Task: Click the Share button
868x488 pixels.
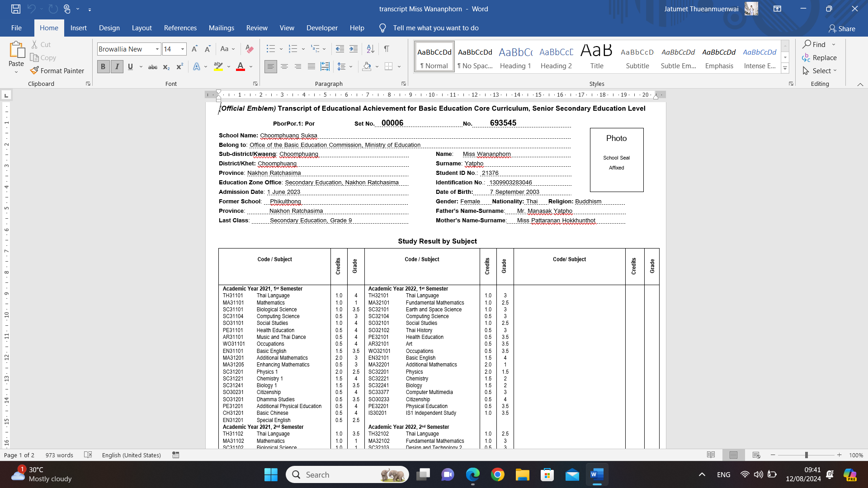Action: click(842, 28)
